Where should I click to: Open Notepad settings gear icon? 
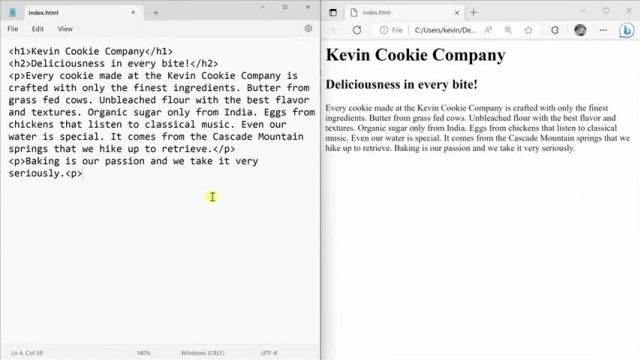coord(308,29)
